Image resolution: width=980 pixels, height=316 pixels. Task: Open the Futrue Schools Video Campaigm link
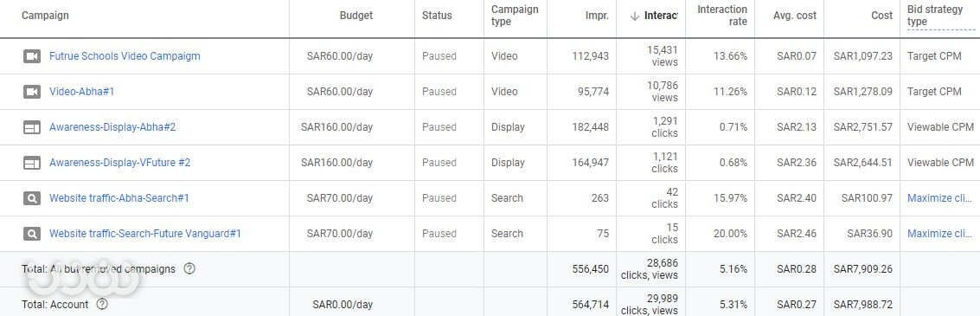pos(125,56)
